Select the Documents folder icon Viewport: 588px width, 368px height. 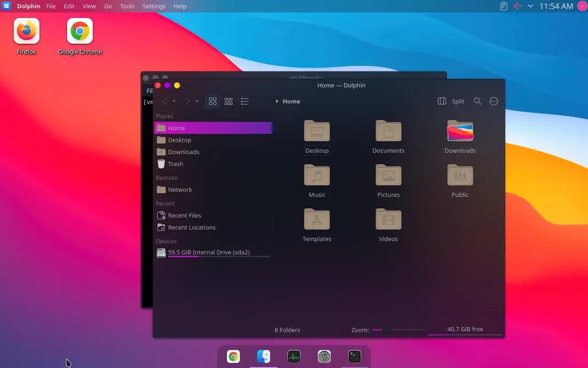click(x=389, y=131)
